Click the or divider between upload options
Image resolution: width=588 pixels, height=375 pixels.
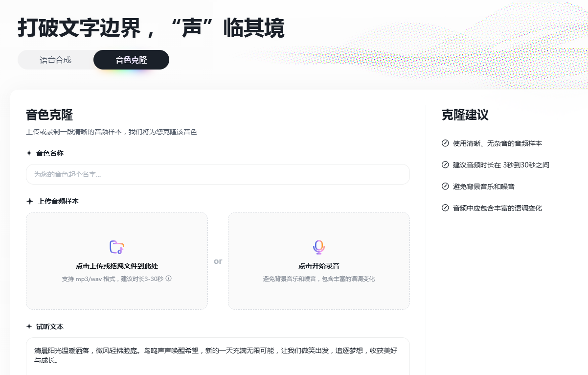tap(218, 261)
